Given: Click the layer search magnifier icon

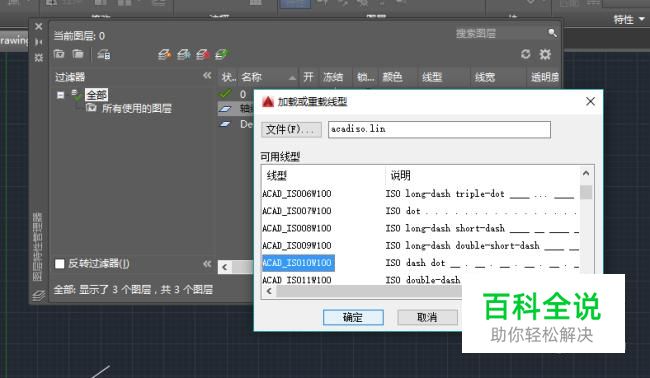Looking at the screenshot, I should click(552, 33).
